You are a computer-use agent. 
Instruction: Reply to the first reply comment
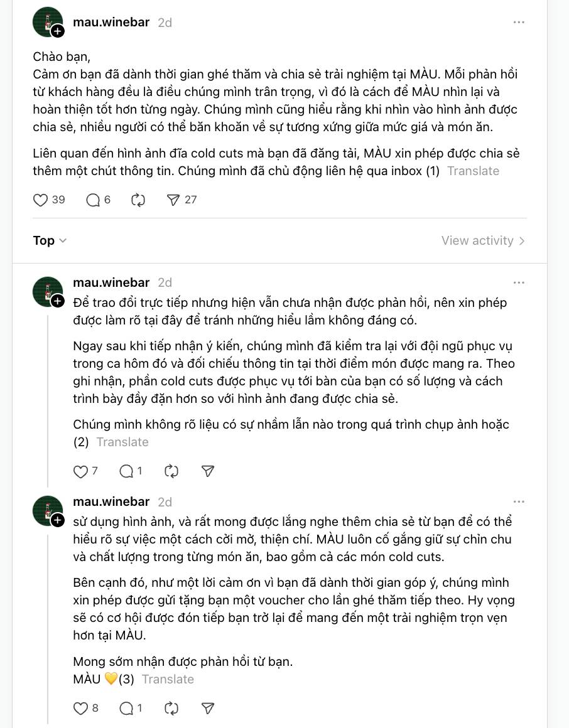(126, 471)
